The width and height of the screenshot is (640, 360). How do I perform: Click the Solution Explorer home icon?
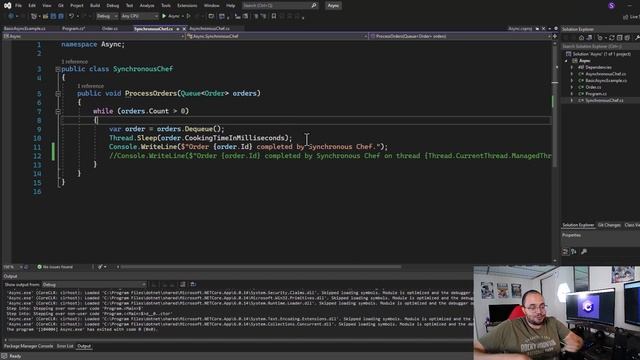tap(581, 38)
